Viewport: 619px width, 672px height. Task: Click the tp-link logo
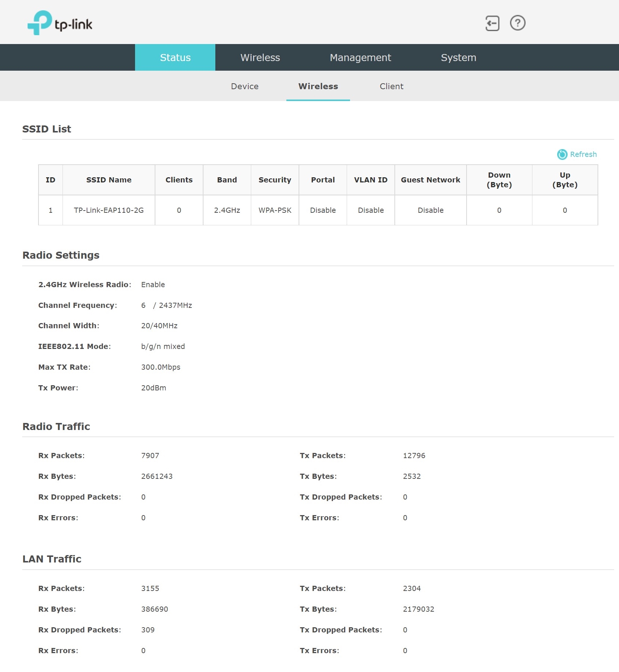(60, 23)
